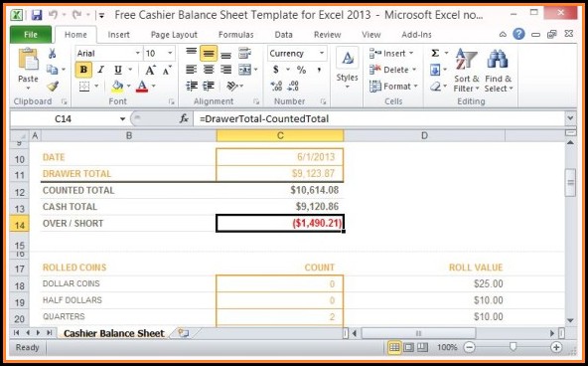The image size is (588, 366).
Task: Cut selection with the scissors icon
Action: point(52,54)
